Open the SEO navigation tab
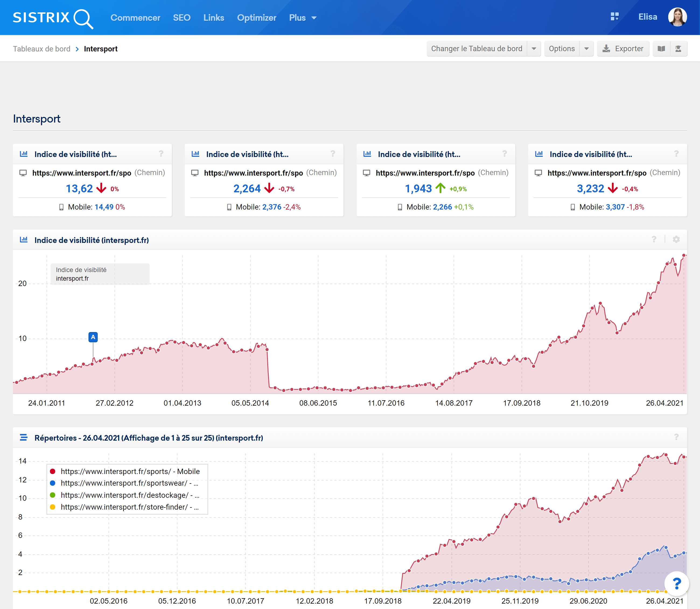Viewport: 700px width, 609px height. 182,18
